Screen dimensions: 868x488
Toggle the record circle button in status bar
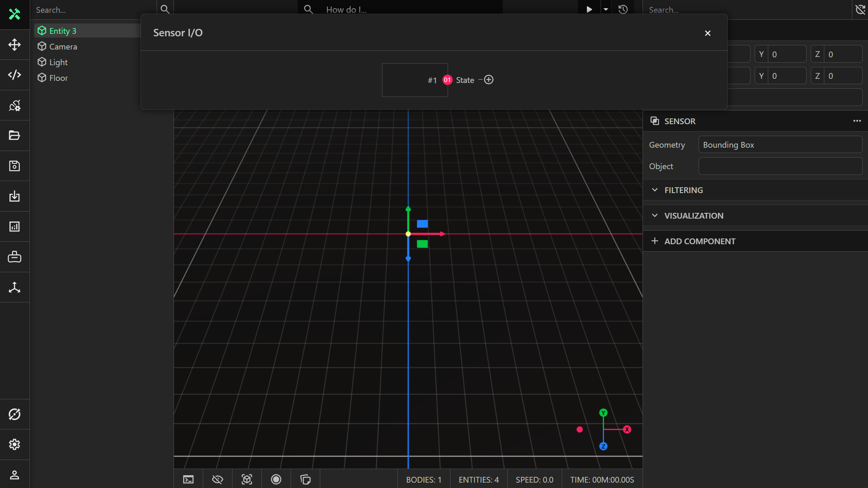(x=276, y=479)
